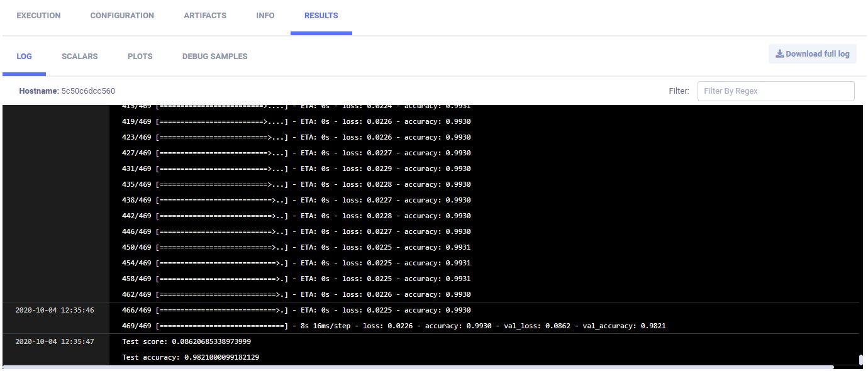
Task: Click the RESULTS tab
Action: tap(321, 16)
